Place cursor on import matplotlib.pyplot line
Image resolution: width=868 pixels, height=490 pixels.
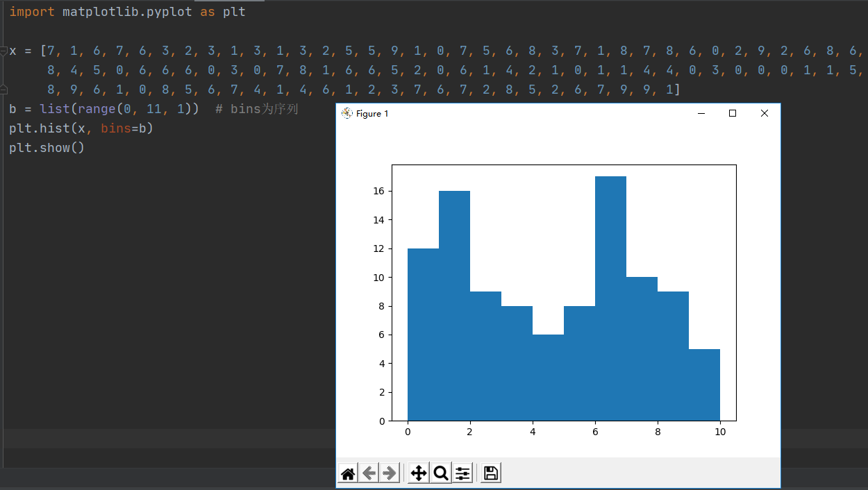pos(127,12)
